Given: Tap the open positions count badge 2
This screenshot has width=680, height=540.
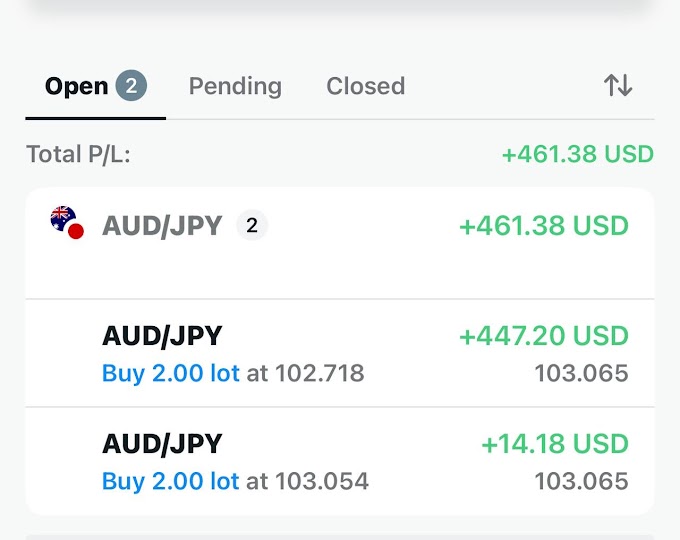Looking at the screenshot, I should (131, 86).
